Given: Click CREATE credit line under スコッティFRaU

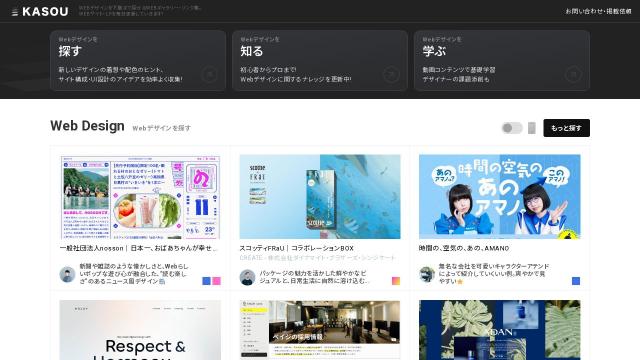Looking at the screenshot, I should [318, 258].
